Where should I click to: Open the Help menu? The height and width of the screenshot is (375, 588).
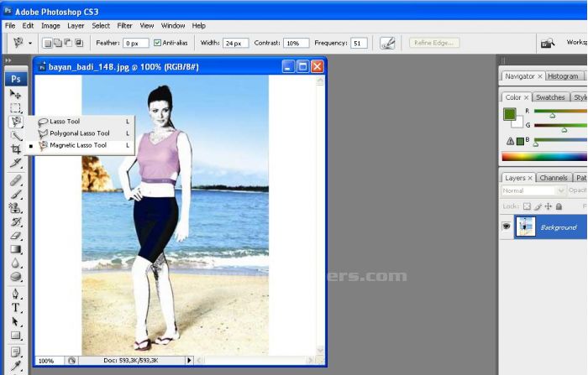(x=199, y=26)
